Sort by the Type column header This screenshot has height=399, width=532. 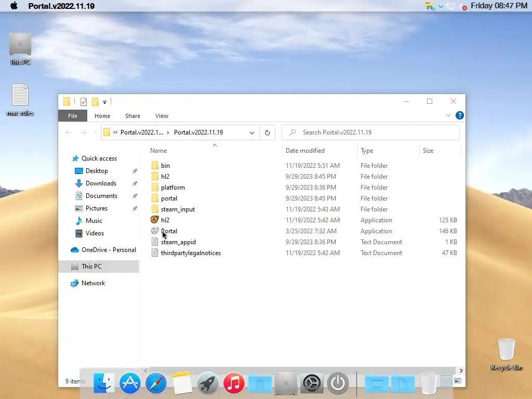[367, 150]
